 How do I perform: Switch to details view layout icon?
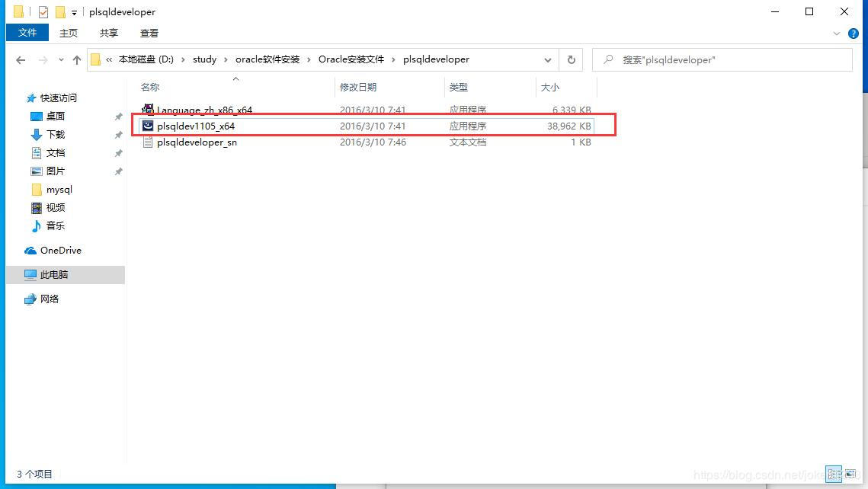point(834,474)
